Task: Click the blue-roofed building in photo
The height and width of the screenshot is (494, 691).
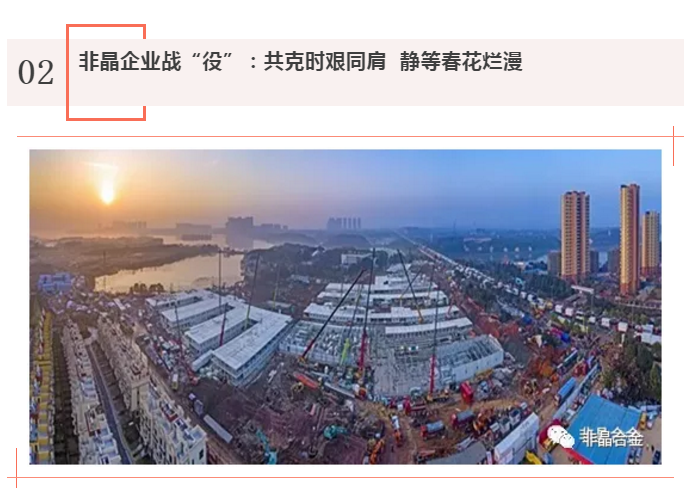Action: point(603,428)
